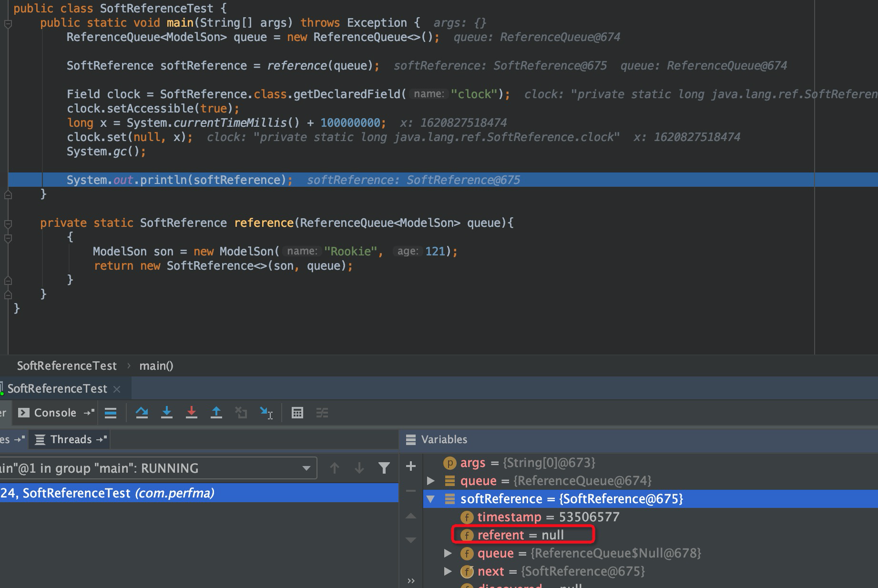Screen dimensions: 878x588
Task: Collapse the softReference variable node
Action: [431, 499]
